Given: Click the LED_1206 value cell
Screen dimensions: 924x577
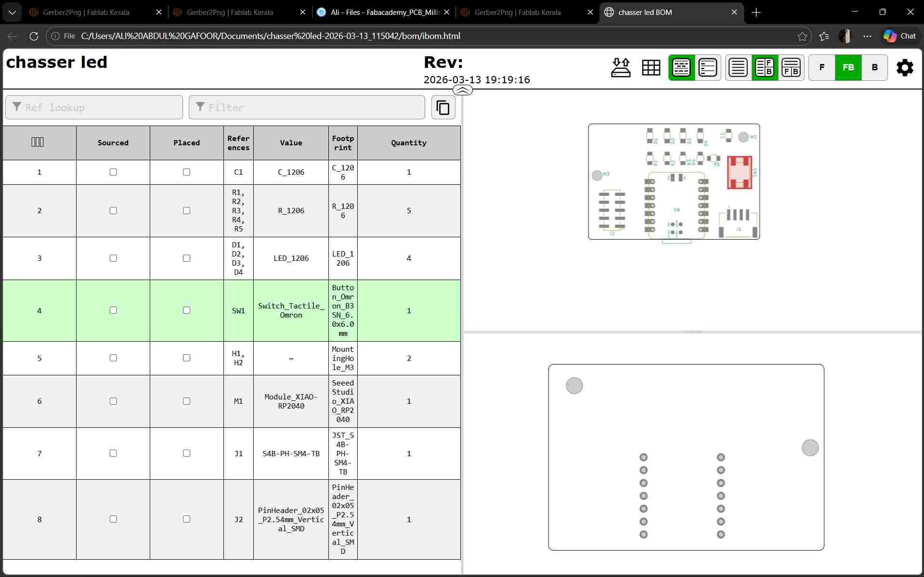Looking at the screenshot, I should [291, 258].
